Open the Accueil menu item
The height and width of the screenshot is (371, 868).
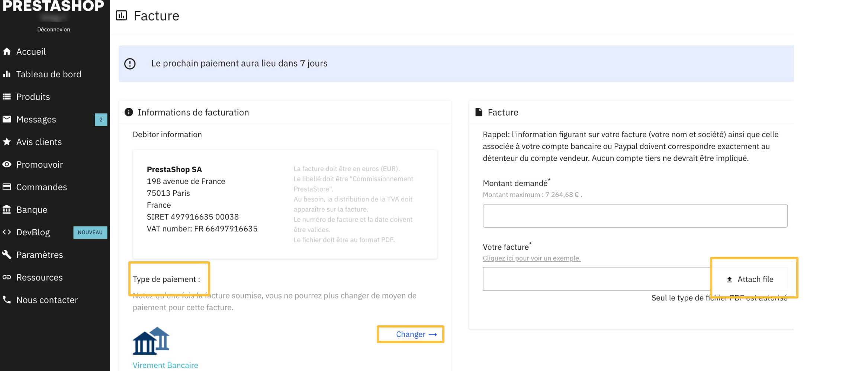31,52
